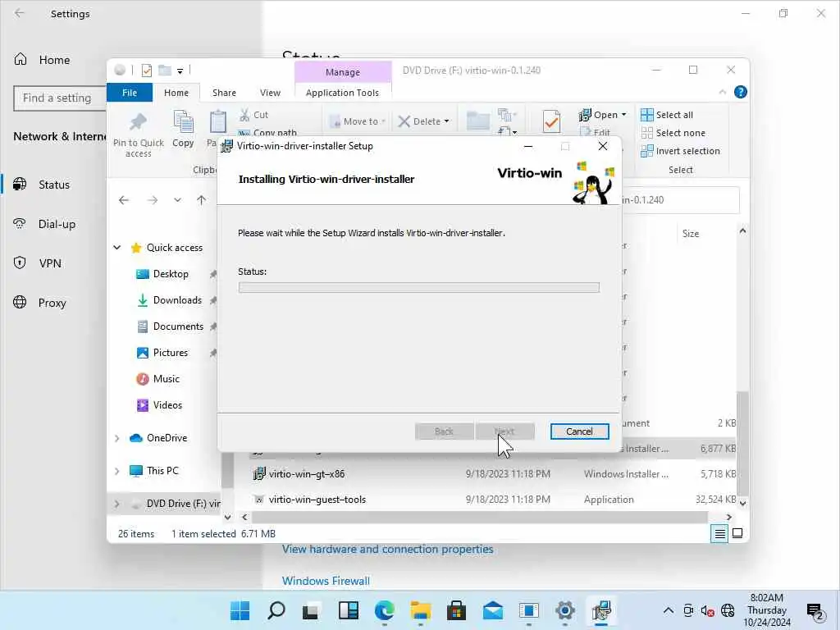Screen dimensions: 840x630
Task: Switch to the Home ribbon tab
Action: pos(176,93)
